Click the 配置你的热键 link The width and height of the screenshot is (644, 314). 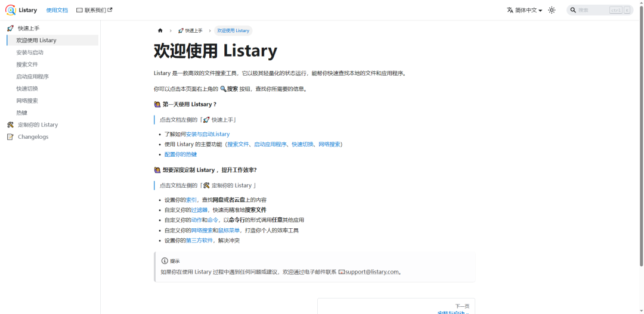tap(181, 154)
